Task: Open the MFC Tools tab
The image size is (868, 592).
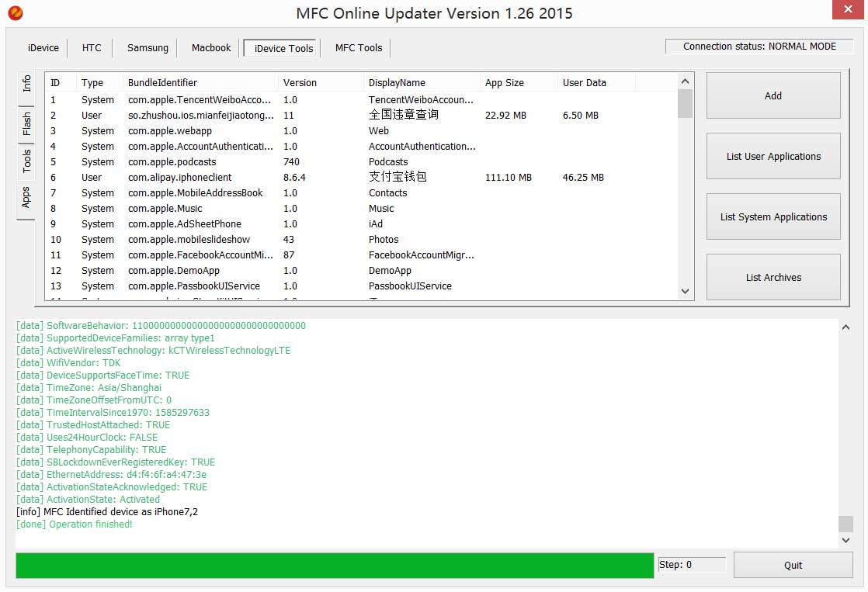Action: click(359, 48)
